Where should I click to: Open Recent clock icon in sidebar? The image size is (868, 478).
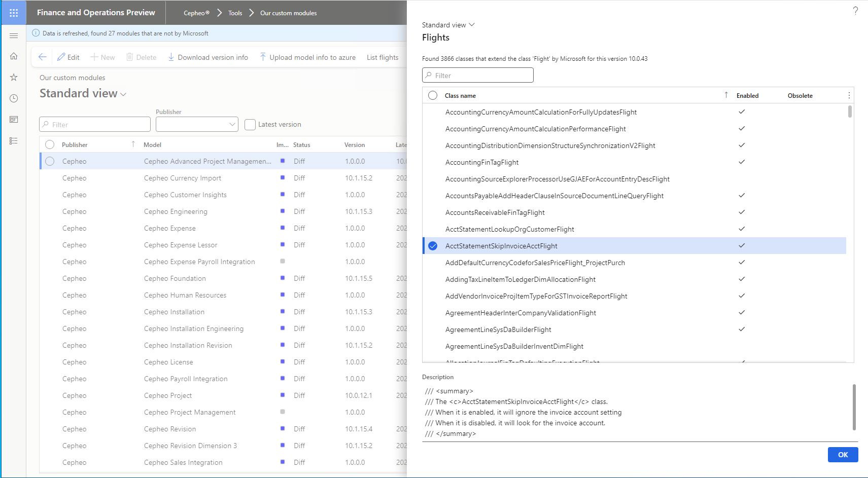[14, 98]
